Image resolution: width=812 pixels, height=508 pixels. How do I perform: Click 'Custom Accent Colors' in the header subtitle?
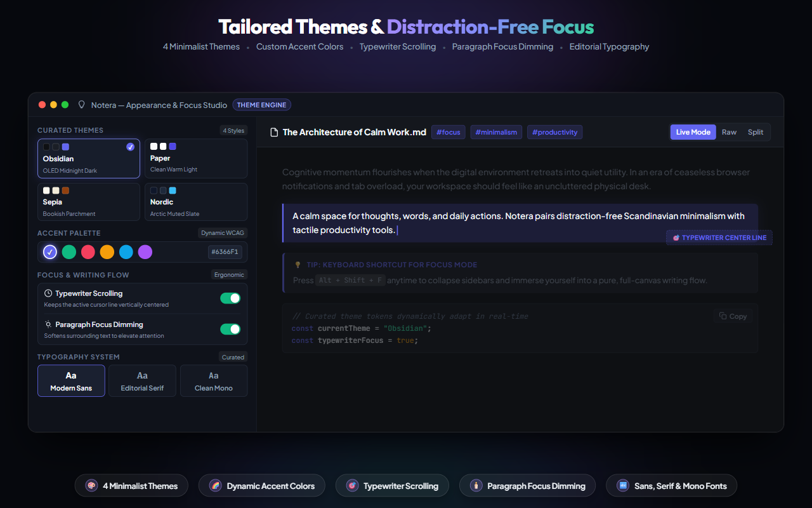tap(300, 46)
